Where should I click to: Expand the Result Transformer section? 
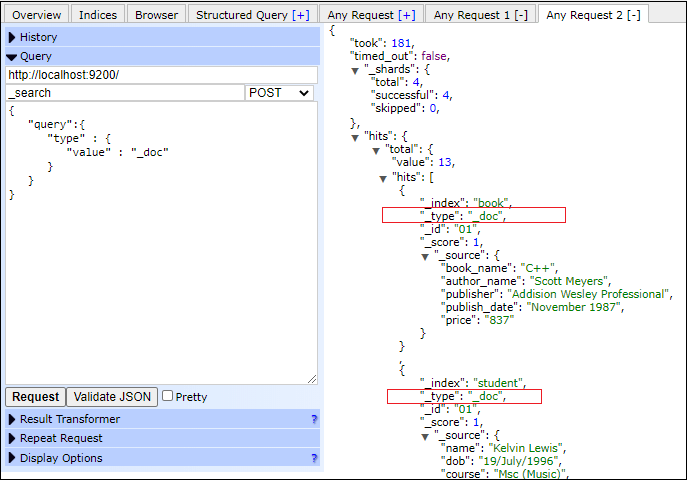pyautogui.click(x=163, y=419)
